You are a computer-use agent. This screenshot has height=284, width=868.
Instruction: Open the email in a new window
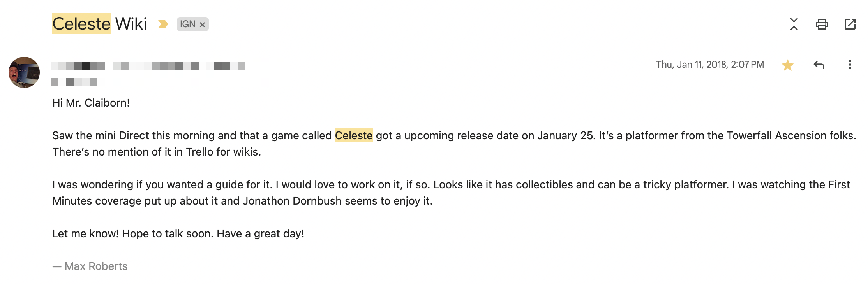pos(850,24)
